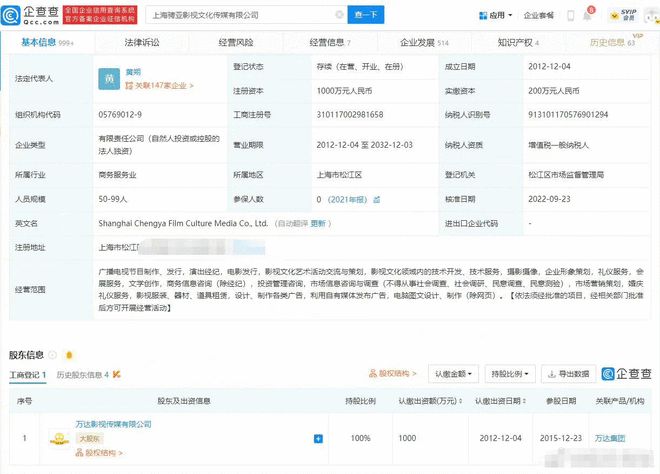
Task: Expand shareholder row with blue plus icon
Action: coord(319,439)
